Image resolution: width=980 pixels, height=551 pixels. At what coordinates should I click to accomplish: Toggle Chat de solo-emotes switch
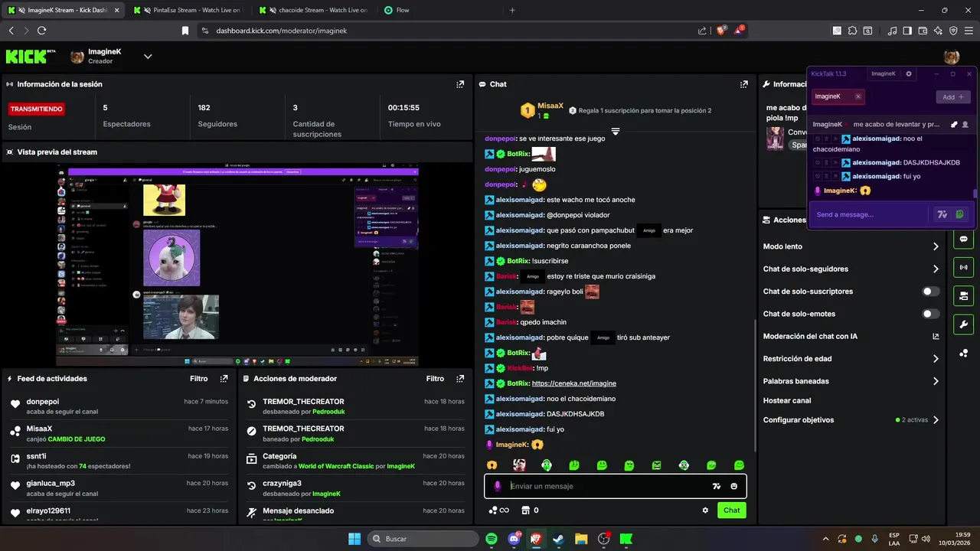[931, 314]
